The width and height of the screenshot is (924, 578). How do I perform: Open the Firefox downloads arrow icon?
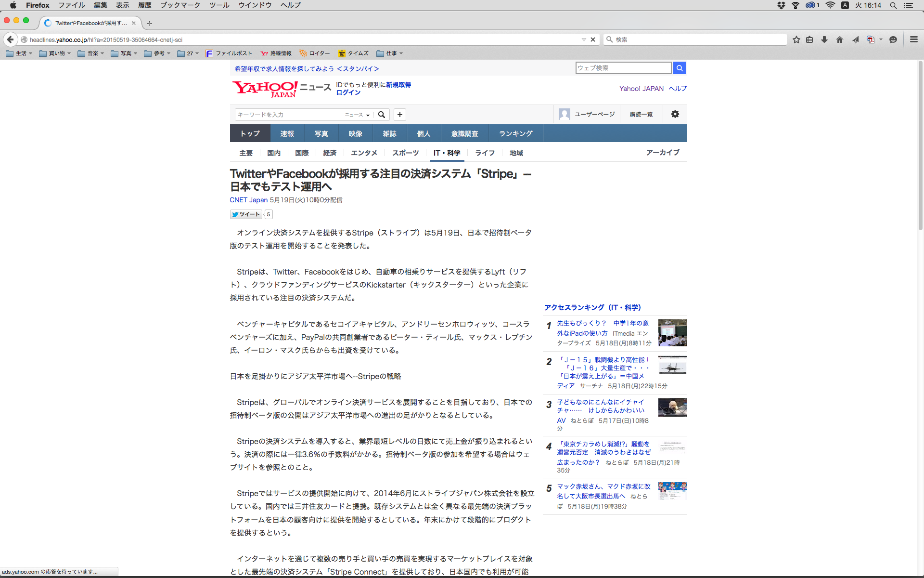pos(824,39)
